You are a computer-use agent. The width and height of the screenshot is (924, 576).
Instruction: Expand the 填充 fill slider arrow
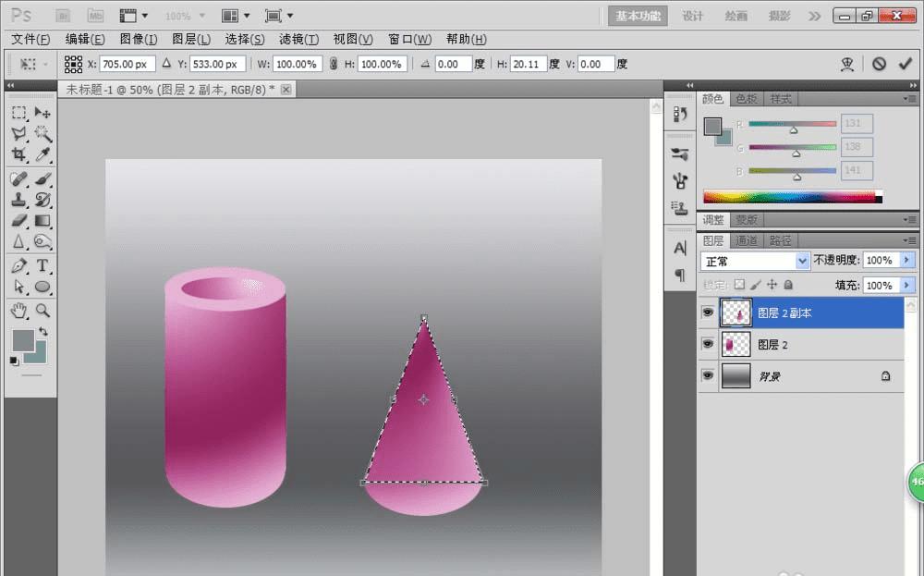point(906,286)
